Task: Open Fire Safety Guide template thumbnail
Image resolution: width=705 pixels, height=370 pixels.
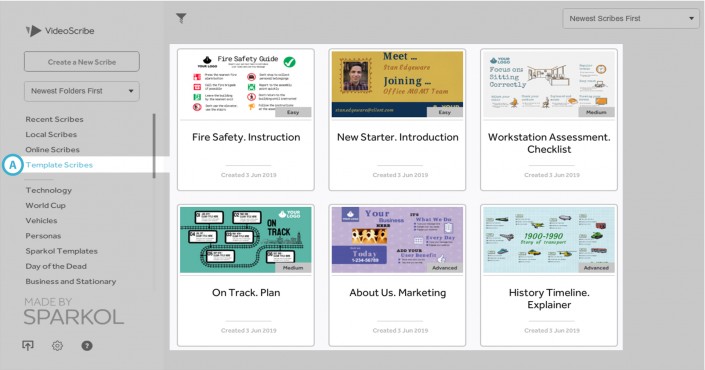Action: 245,84
